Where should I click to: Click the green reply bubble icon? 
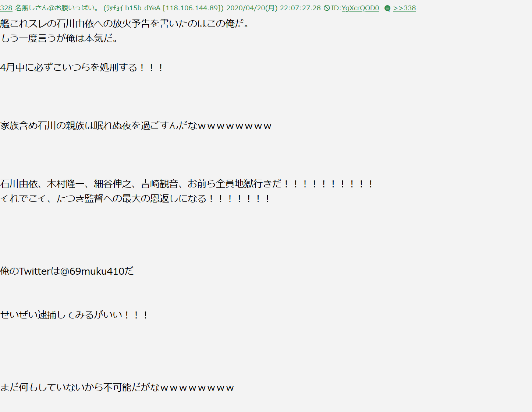click(x=387, y=8)
